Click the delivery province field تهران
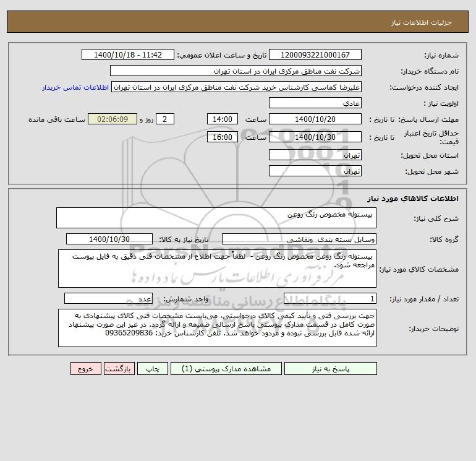 (x=315, y=155)
